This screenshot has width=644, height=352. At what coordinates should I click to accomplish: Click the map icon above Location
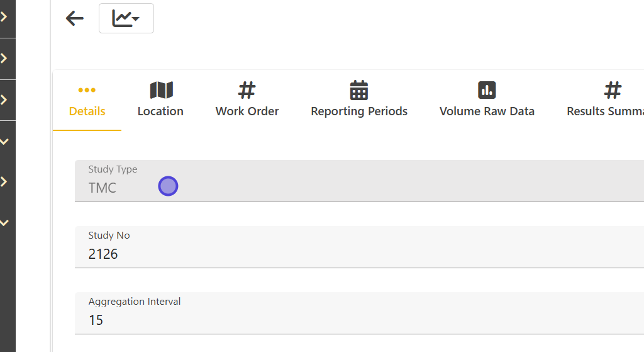click(161, 91)
